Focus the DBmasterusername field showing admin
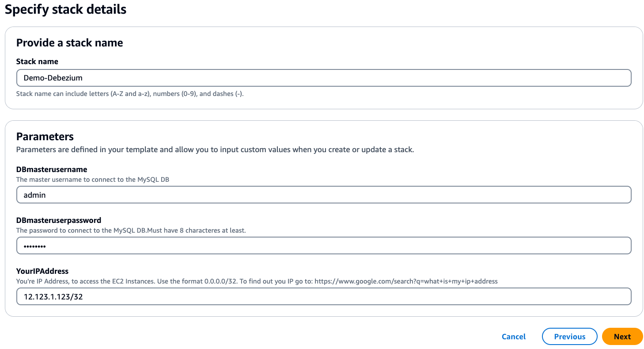644x349 pixels. tap(324, 195)
